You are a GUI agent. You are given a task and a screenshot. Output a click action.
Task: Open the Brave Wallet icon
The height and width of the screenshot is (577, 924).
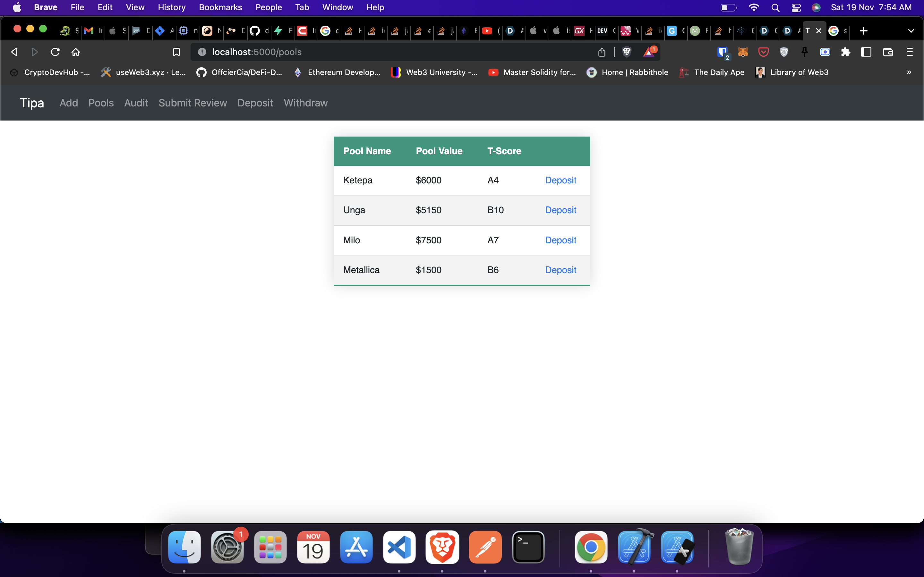tap(888, 52)
